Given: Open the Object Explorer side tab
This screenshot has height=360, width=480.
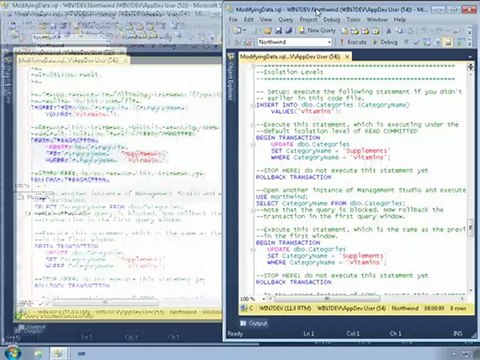Looking at the screenshot, I should click(230, 77).
